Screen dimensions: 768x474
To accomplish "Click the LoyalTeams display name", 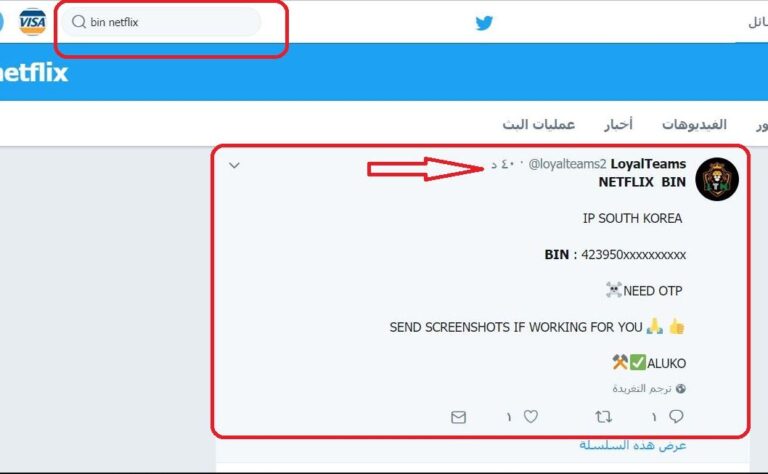I will click(648, 164).
